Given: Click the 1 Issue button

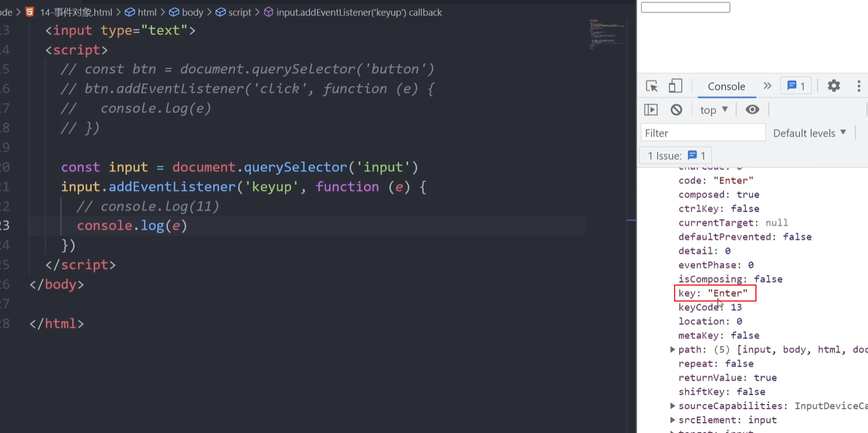Looking at the screenshot, I should (676, 156).
